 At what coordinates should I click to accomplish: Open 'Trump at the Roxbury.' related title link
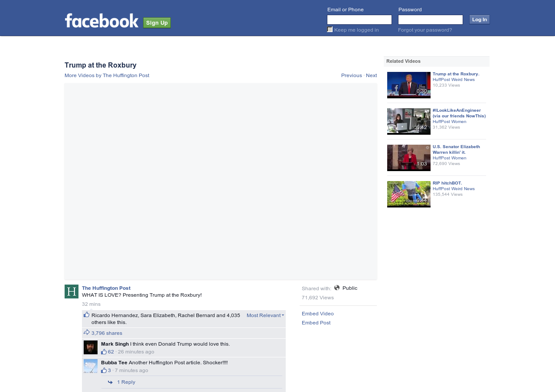pos(456,74)
